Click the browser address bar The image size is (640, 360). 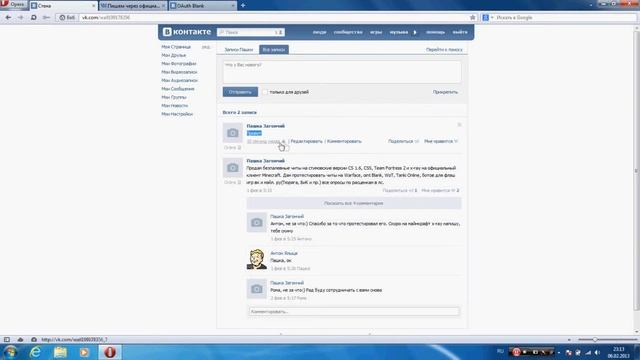(x=273, y=18)
